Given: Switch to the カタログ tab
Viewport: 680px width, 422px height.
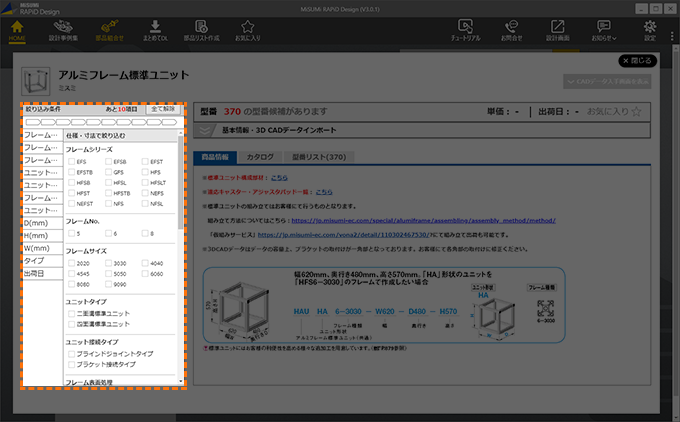Looking at the screenshot, I should [x=260, y=157].
